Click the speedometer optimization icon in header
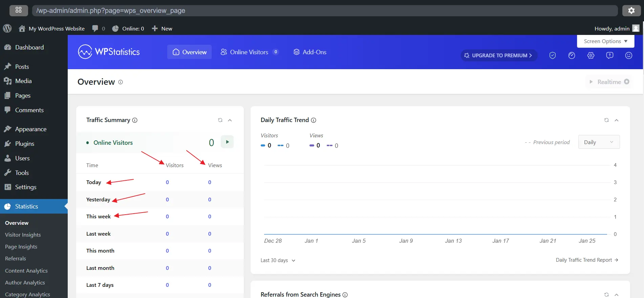The image size is (644, 298). click(x=572, y=55)
